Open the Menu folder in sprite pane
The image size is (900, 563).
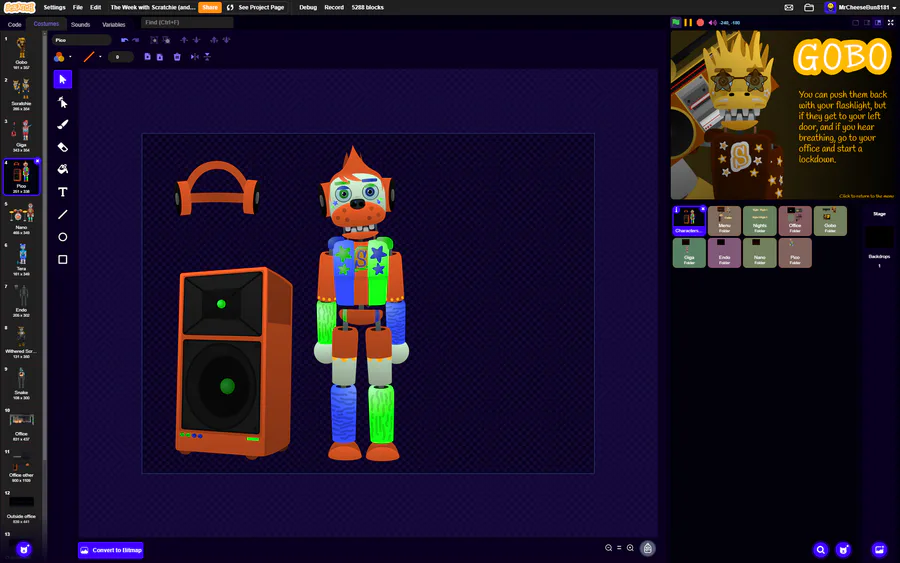click(x=724, y=221)
